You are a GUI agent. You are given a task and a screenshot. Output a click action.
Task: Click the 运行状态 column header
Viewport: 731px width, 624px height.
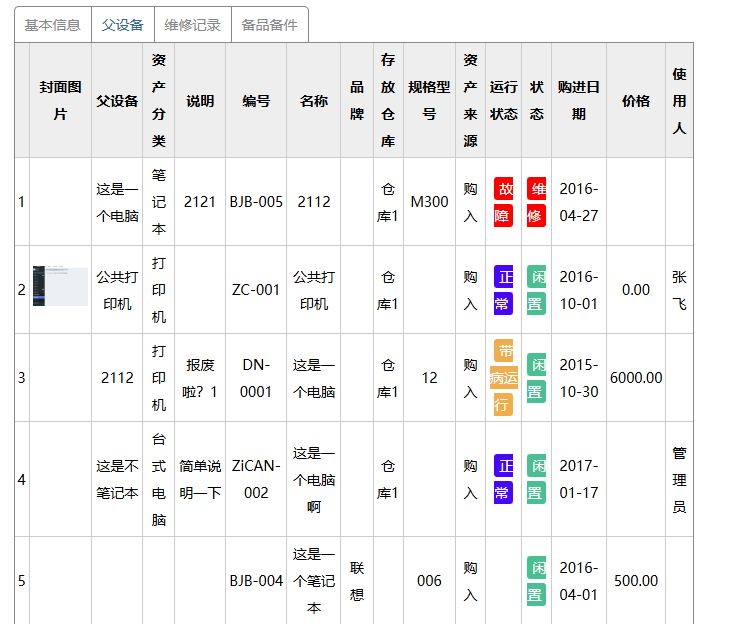tap(503, 100)
